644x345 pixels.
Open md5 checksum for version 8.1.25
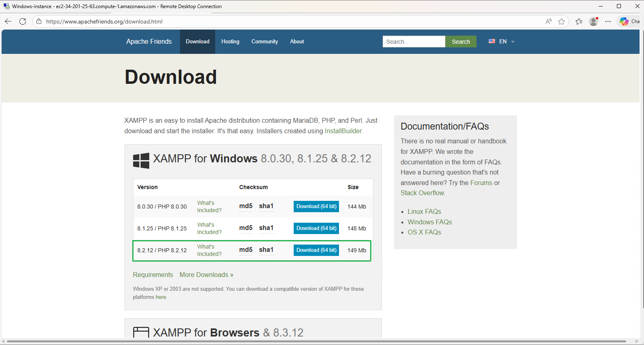[246, 228]
